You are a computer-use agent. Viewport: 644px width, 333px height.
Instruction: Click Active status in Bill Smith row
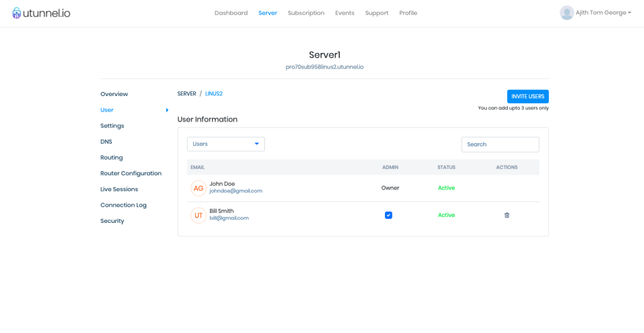tap(447, 215)
